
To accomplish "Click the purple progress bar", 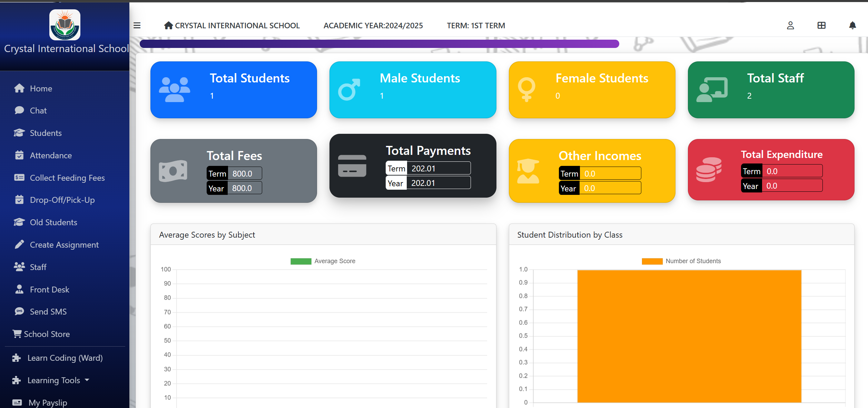I will (379, 44).
